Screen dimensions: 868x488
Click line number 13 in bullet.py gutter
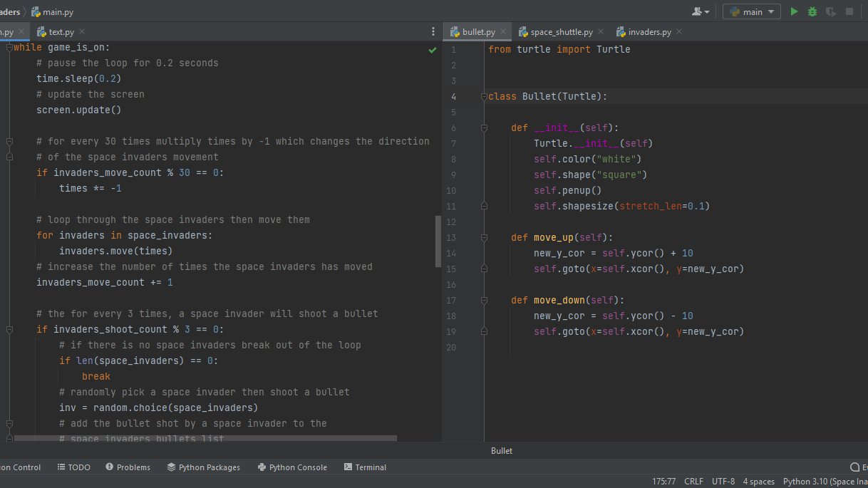[x=451, y=238]
